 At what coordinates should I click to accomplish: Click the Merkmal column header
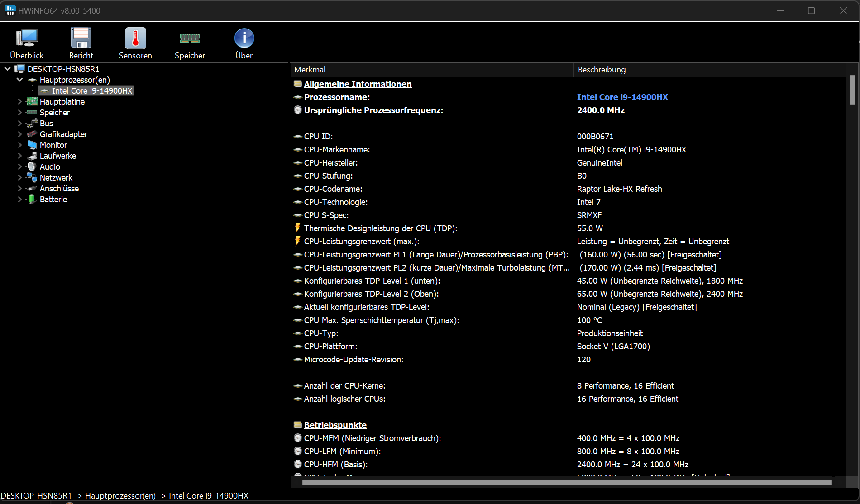pos(432,69)
